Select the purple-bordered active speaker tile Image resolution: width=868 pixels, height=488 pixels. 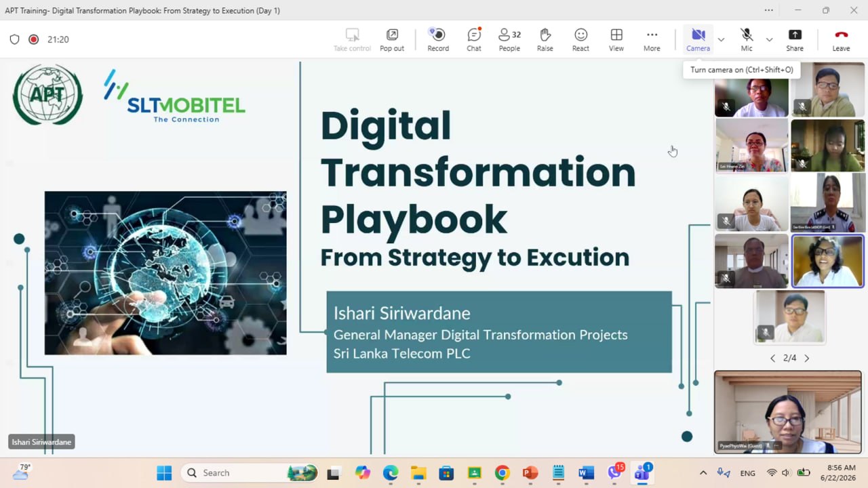[x=827, y=261]
